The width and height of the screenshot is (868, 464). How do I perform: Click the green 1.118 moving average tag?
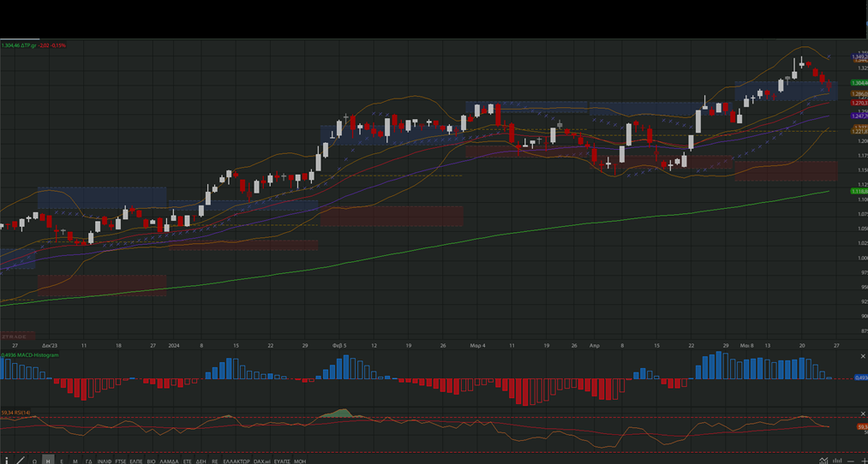coord(859,191)
